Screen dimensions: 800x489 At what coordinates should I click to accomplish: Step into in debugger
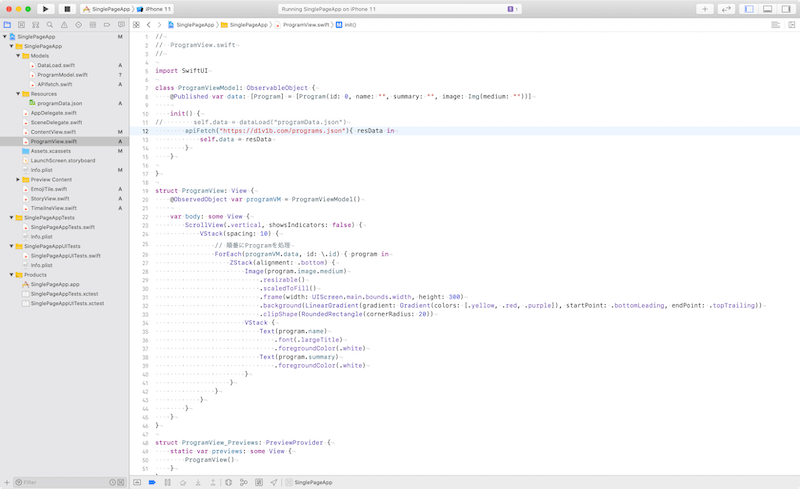click(x=198, y=482)
